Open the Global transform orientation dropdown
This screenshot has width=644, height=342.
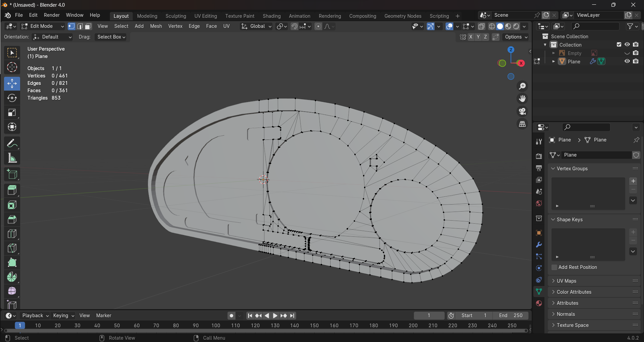tap(256, 26)
